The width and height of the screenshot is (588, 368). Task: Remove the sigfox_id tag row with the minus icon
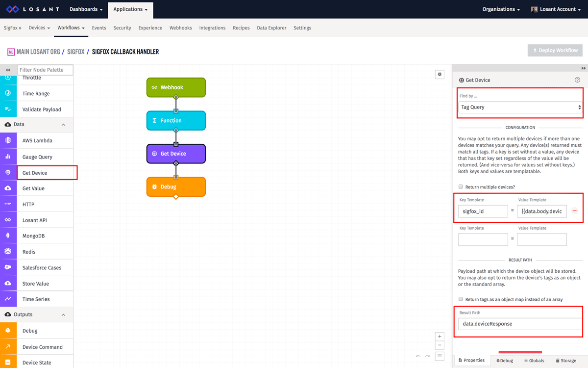click(575, 211)
